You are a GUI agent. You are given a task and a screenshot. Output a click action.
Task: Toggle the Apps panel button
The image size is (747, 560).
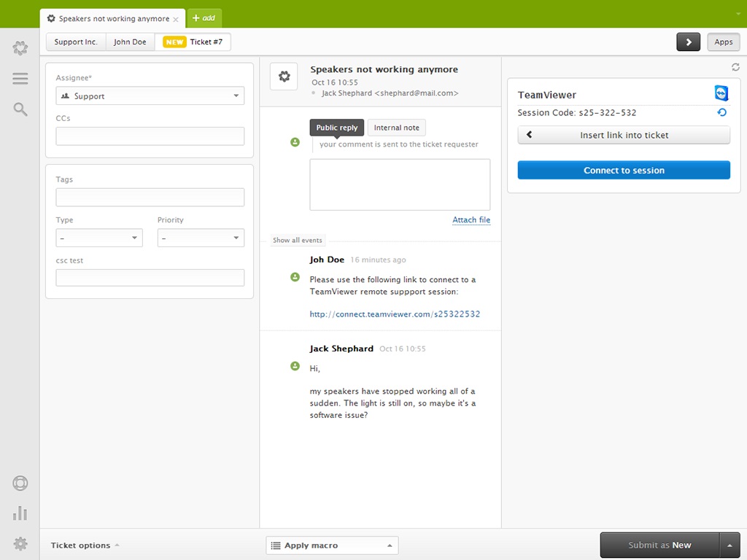[723, 42]
